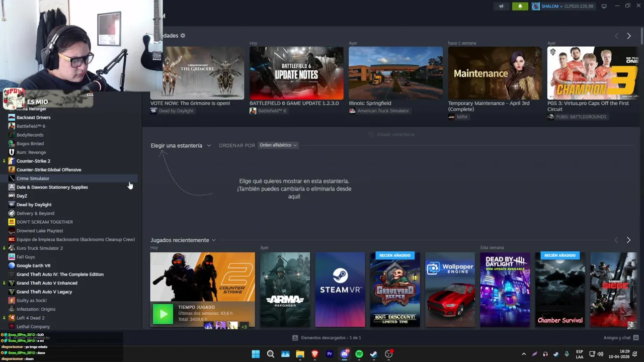Screen dimensions: 644x362
Task: Open Windows Start menu
Action: (256, 354)
